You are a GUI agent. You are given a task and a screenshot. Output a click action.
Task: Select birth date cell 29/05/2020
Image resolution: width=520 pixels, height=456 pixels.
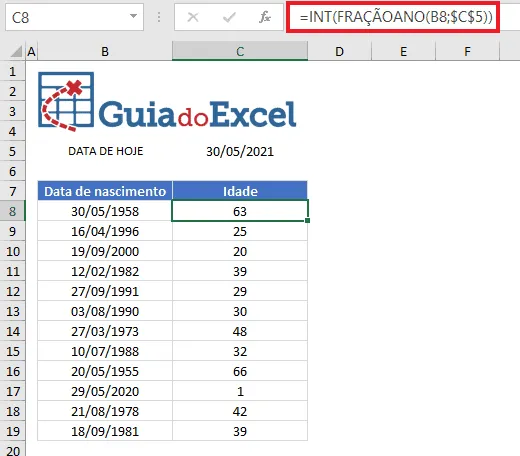coord(105,391)
